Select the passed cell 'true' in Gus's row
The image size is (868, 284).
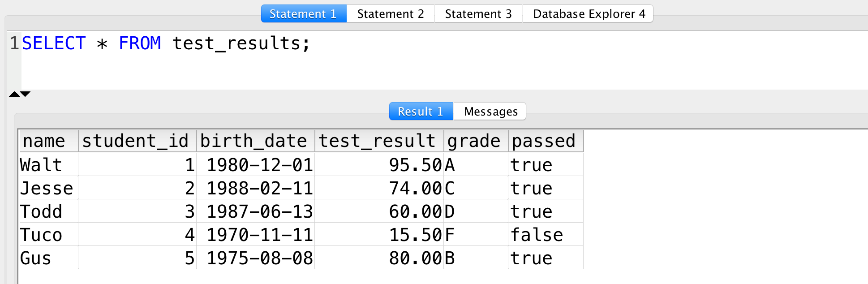point(546,258)
